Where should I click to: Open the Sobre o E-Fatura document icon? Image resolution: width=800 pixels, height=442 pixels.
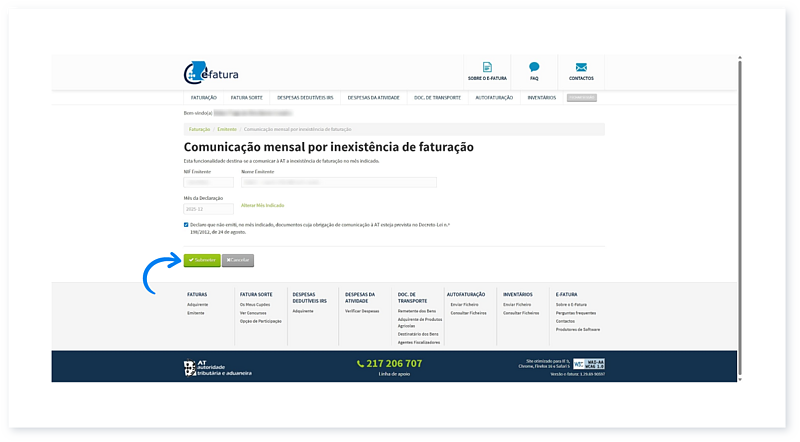(x=487, y=67)
